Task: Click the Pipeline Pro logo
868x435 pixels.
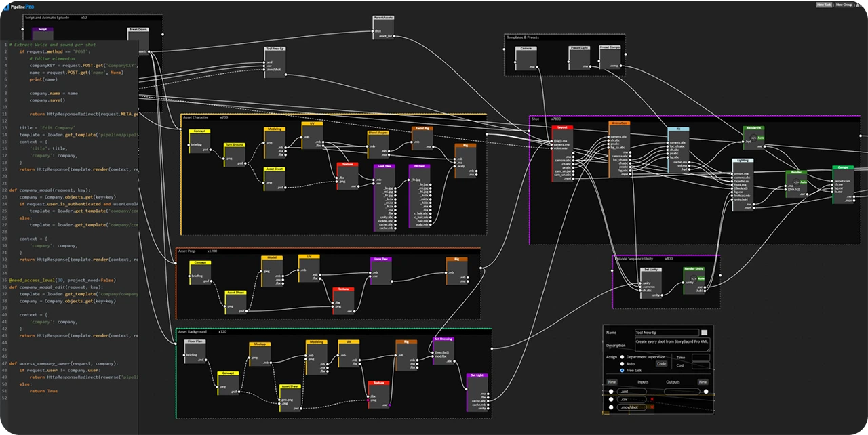Action: pyautogui.click(x=18, y=5)
